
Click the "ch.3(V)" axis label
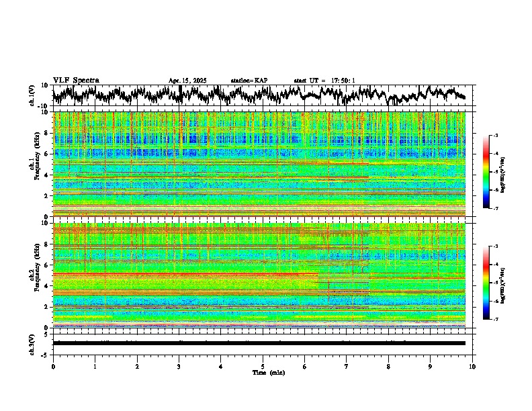click(x=32, y=345)
